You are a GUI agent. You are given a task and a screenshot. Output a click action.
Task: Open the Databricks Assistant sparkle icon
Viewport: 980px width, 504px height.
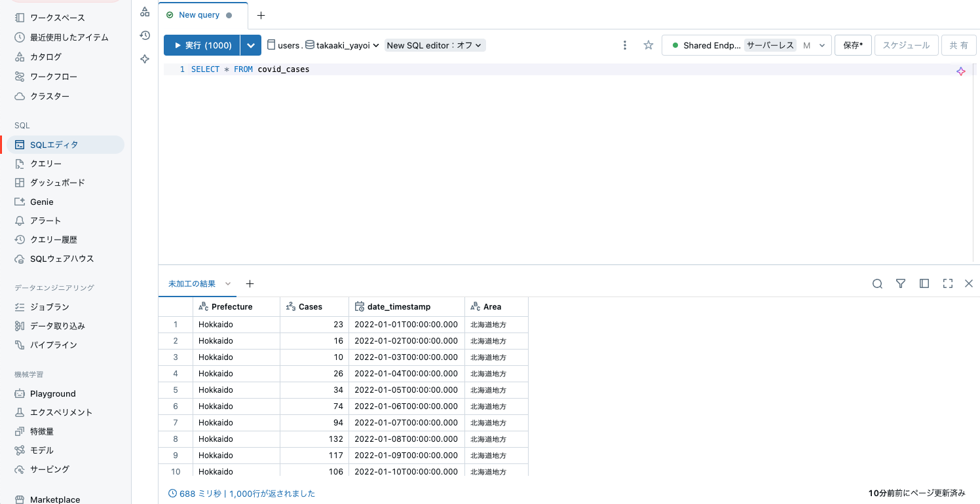[x=145, y=59]
